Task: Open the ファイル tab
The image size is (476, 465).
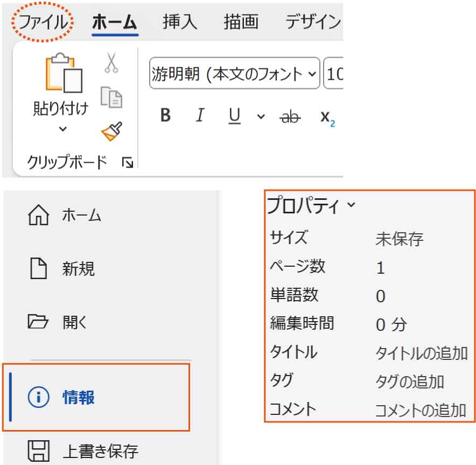Action: [x=44, y=23]
